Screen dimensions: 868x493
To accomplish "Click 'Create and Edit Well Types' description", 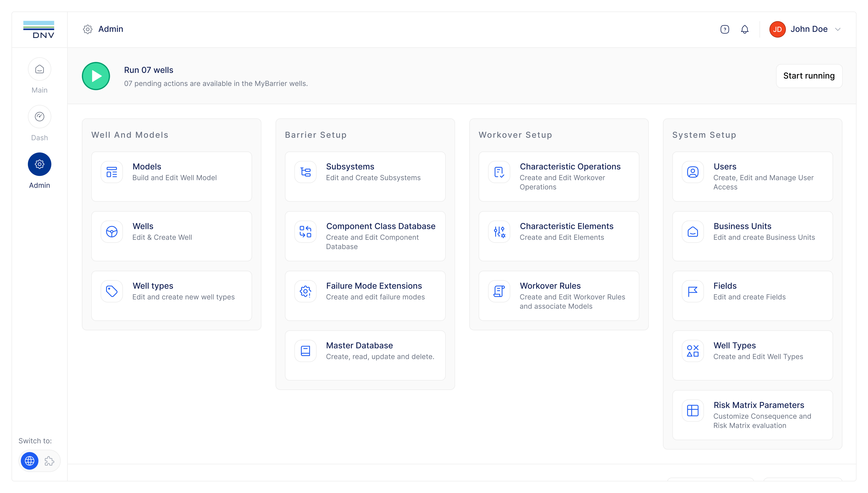I will pyautogui.click(x=758, y=357).
